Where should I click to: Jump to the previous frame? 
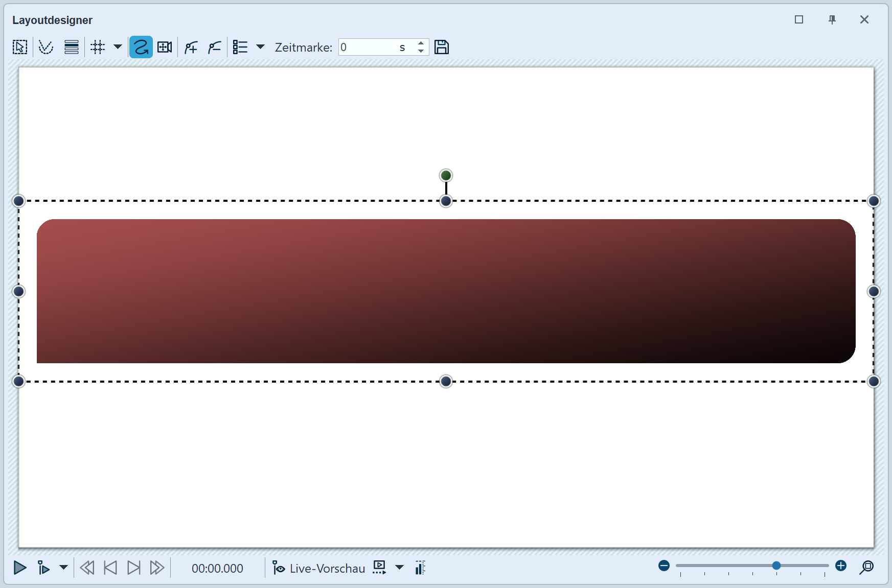coord(110,568)
